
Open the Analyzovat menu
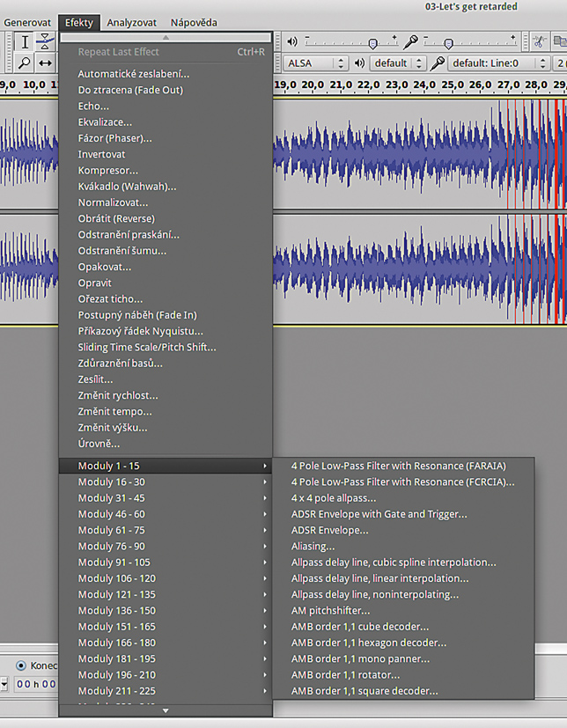pos(131,22)
